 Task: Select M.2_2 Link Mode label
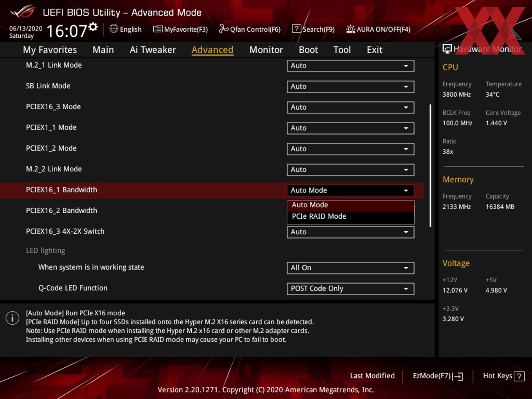tap(54, 169)
